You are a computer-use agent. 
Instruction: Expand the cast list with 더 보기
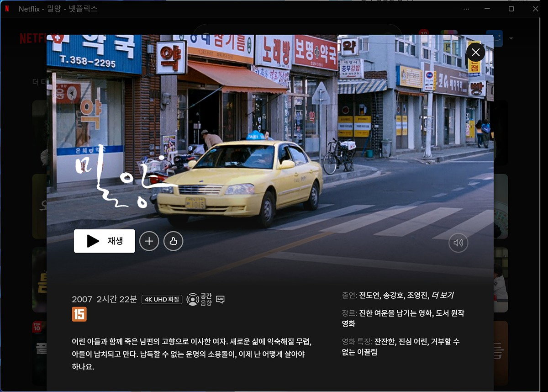coord(443,295)
